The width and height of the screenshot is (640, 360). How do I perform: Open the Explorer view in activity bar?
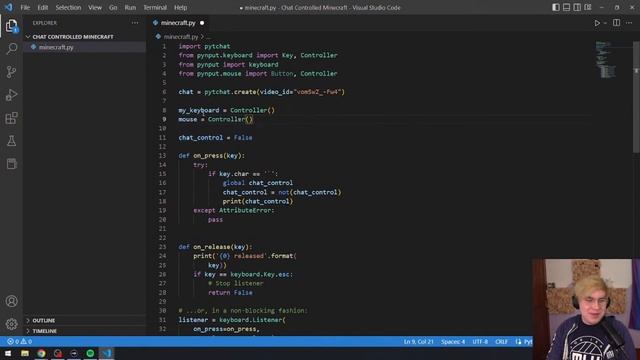pyautogui.click(x=11, y=26)
